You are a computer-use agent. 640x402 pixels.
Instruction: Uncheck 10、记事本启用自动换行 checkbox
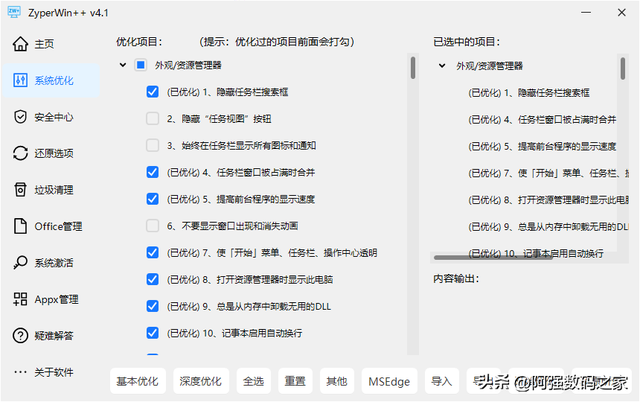coord(153,333)
